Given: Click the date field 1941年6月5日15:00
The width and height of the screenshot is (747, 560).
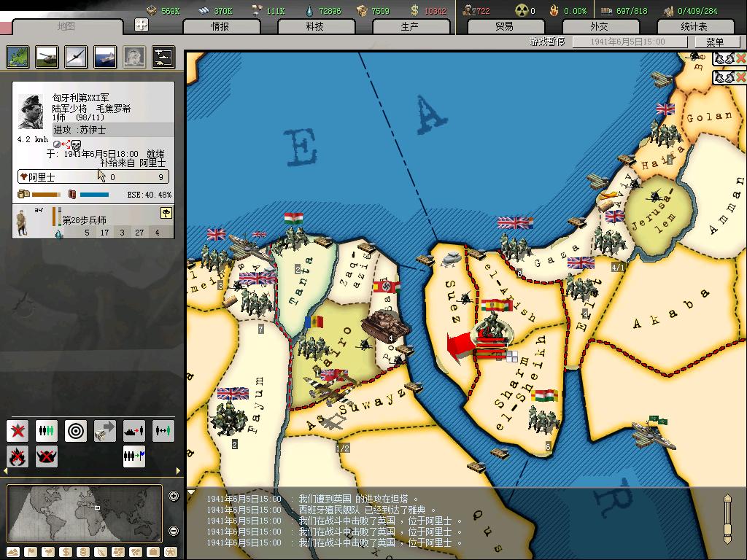Looking at the screenshot, I should point(629,42).
